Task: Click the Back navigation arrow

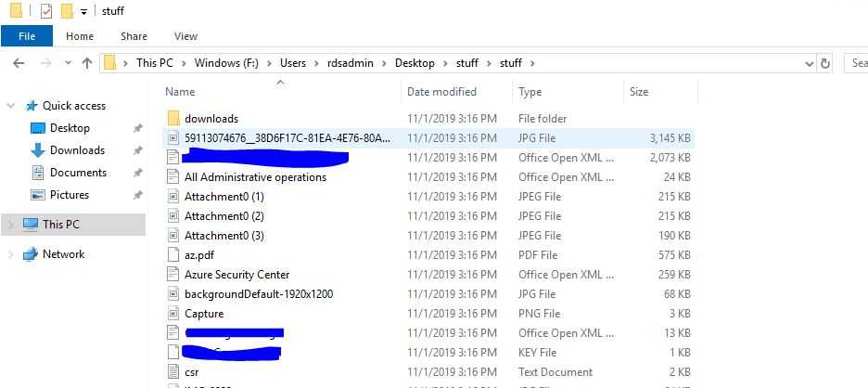Action: pyautogui.click(x=19, y=63)
